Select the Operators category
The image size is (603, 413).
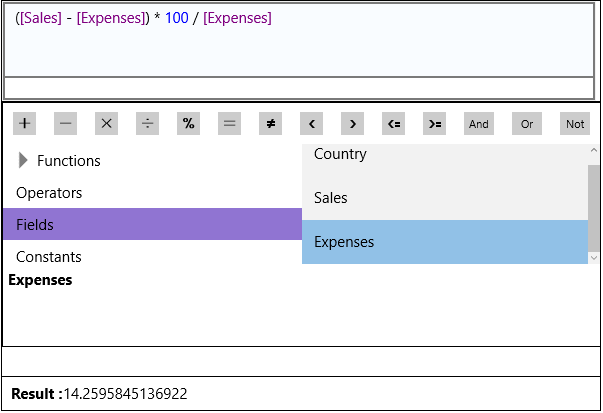click(x=50, y=193)
